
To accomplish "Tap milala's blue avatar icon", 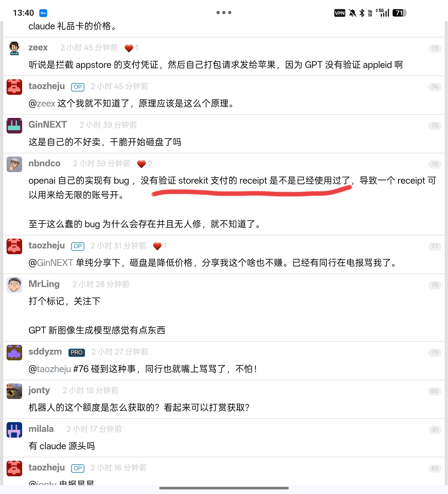I will tap(14, 430).
